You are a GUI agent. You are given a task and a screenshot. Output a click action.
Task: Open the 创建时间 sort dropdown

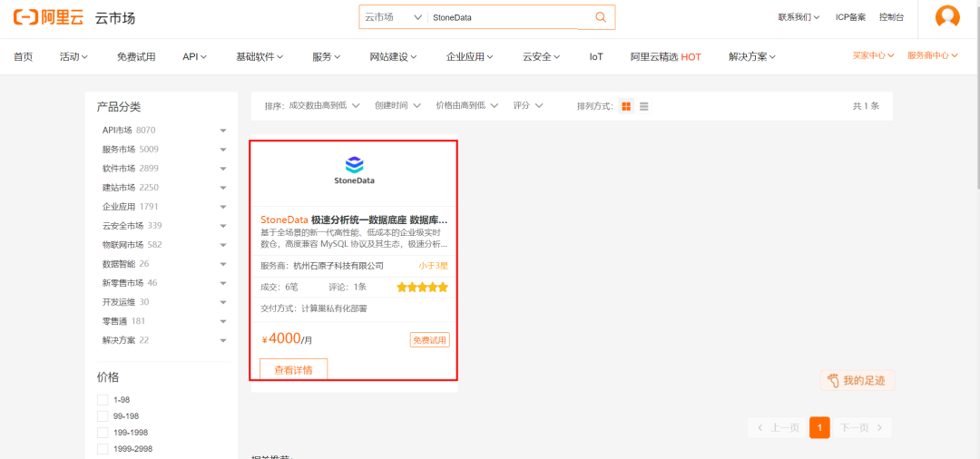tap(397, 105)
